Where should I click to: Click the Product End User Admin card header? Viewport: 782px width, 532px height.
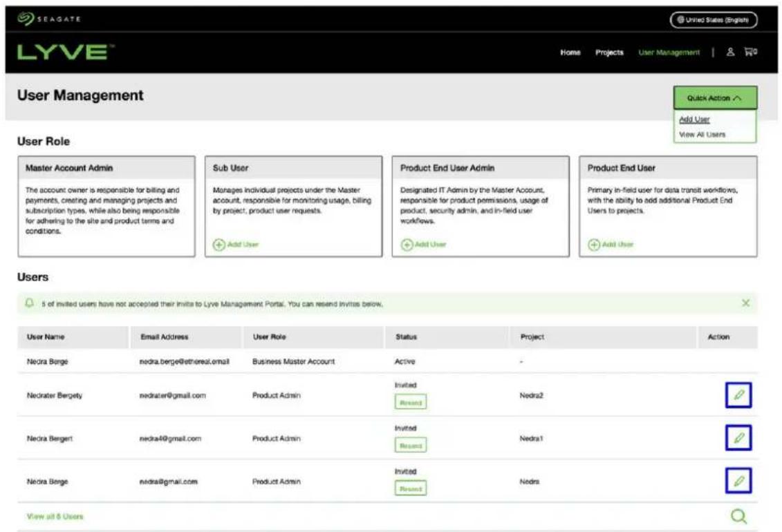pyautogui.click(x=481, y=168)
